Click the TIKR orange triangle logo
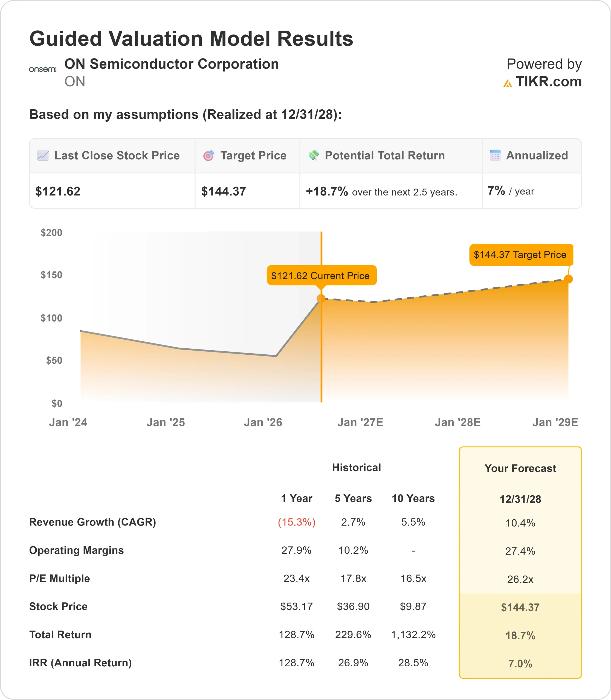The width and height of the screenshot is (611, 700). 508,83
